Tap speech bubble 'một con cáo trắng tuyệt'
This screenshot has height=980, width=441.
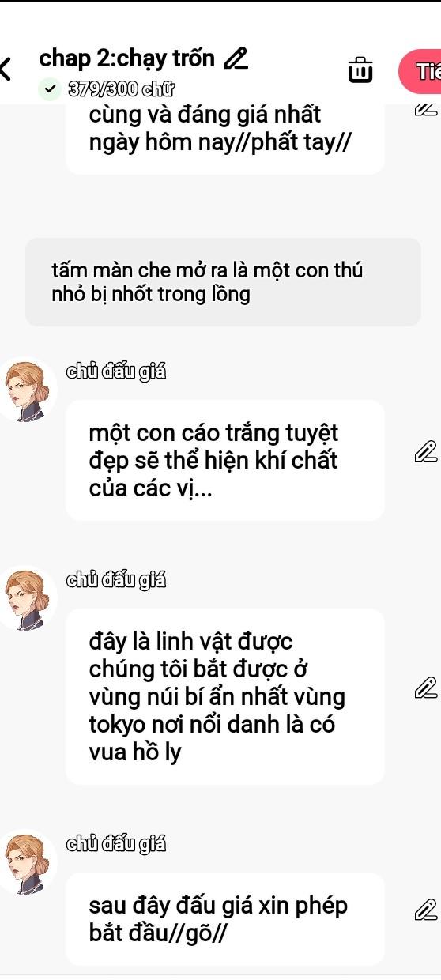tap(225, 460)
